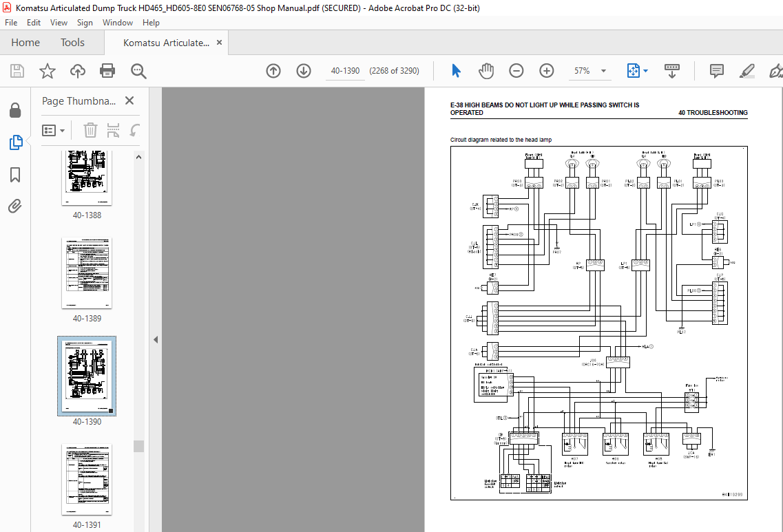Open the Window menu
This screenshot has height=532, width=783.
(x=117, y=23)
